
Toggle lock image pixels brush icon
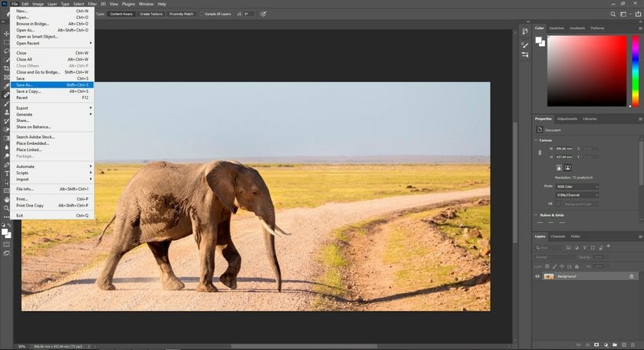pos(554,266)
